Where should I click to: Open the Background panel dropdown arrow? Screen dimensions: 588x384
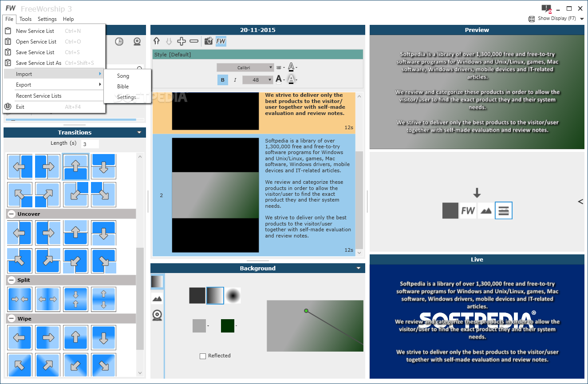(x=359, y=268)
